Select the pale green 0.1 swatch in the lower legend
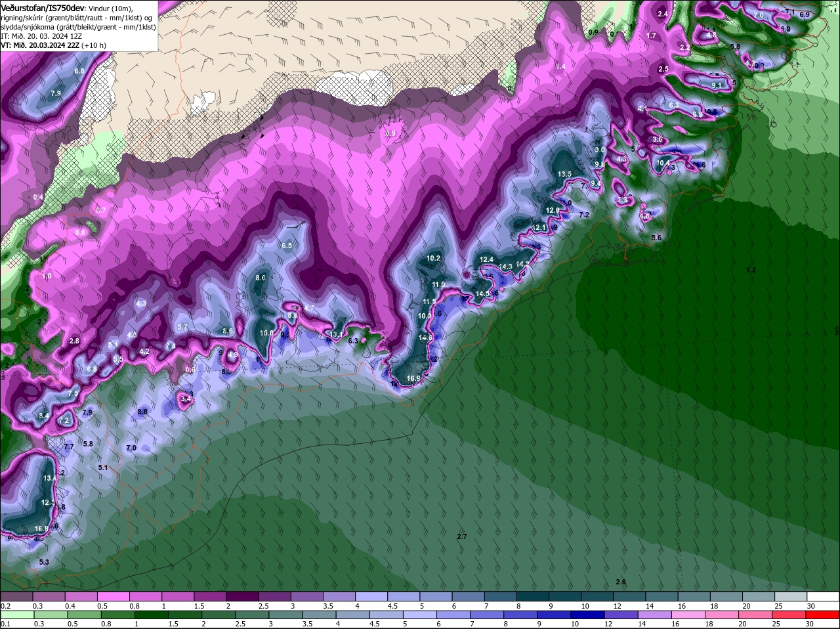 tap(16, 615)
